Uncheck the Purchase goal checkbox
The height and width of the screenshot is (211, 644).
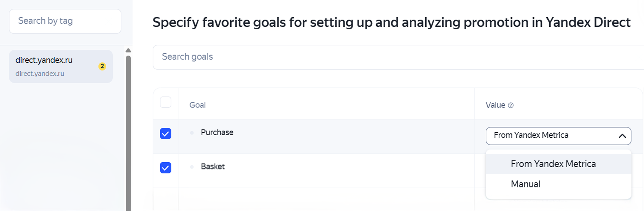pyautogui.click(x=166, y=134)
